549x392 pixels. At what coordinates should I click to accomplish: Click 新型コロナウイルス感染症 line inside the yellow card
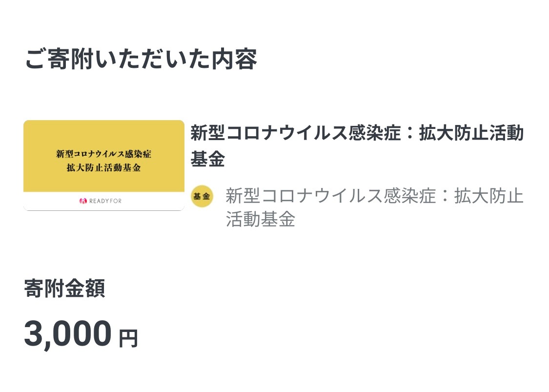tap(103, 154)
